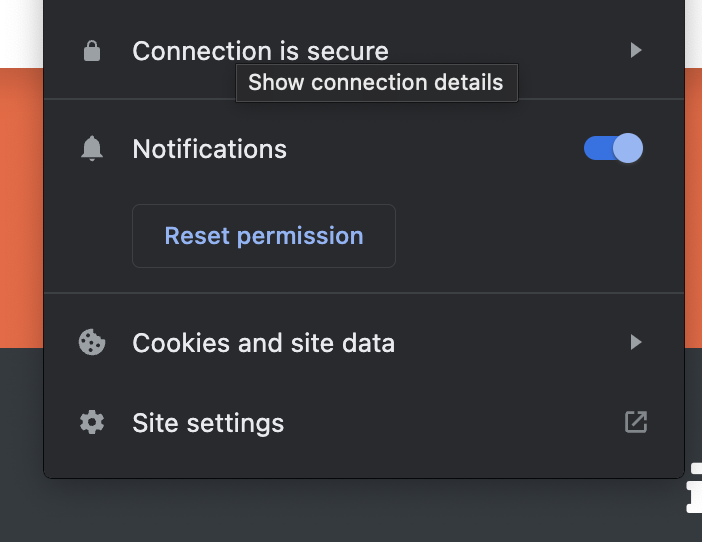Click empty popup space right of Reset permission
The image size is (702, 542).
520,236
